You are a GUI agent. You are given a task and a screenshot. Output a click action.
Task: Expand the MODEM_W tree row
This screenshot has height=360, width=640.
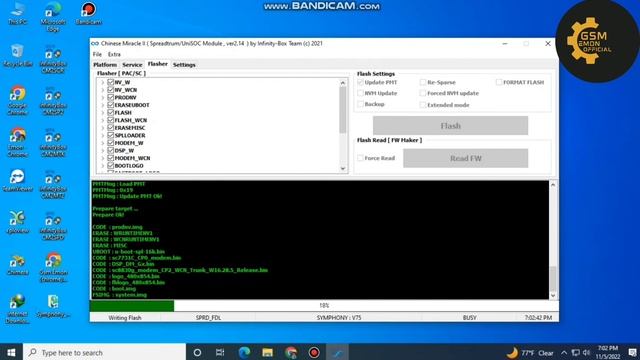[103, 143]
